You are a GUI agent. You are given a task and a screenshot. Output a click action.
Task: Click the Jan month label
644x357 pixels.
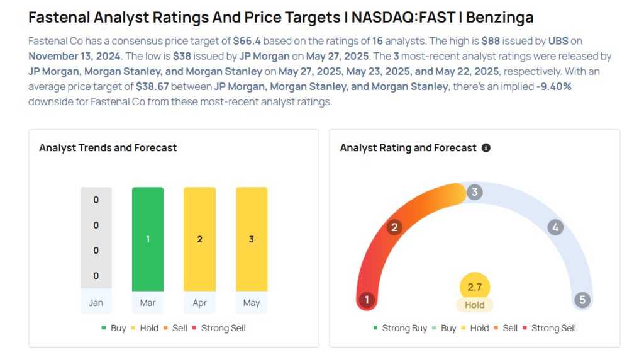point(96,303)
